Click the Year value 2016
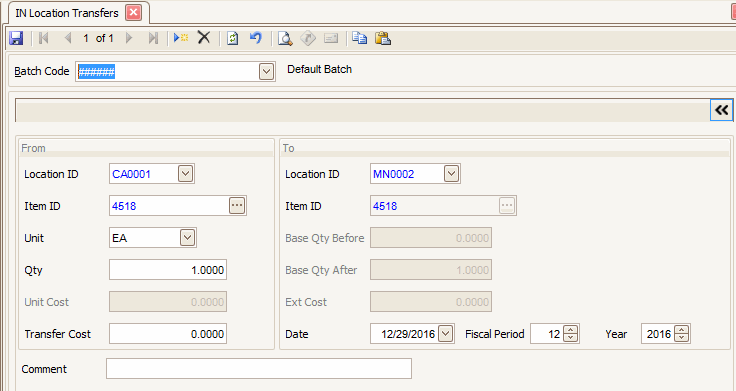Screen dimensions: 736x391 [659, 334]
